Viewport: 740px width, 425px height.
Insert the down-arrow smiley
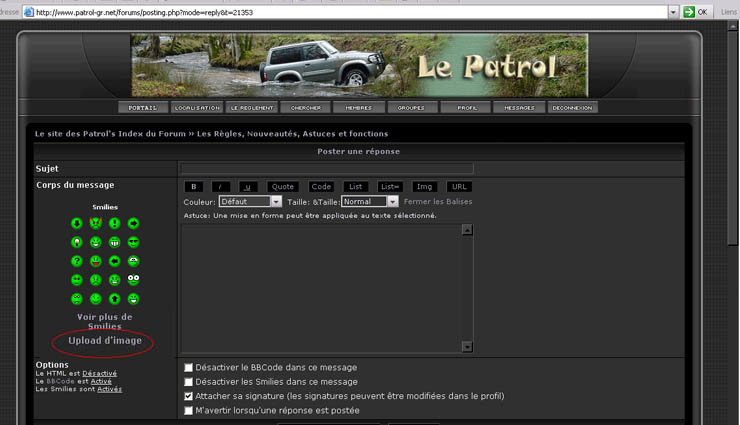click(76, 224)
